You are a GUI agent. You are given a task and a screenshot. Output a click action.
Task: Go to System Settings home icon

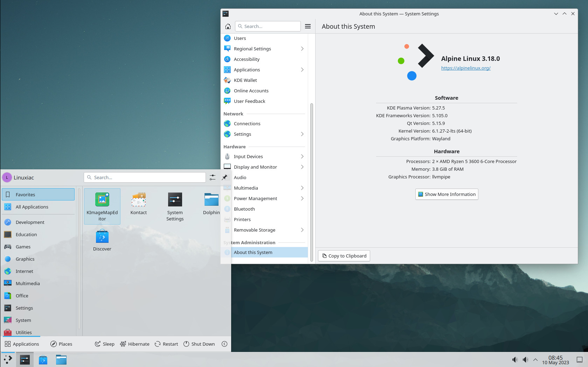(x=228, y=26)
